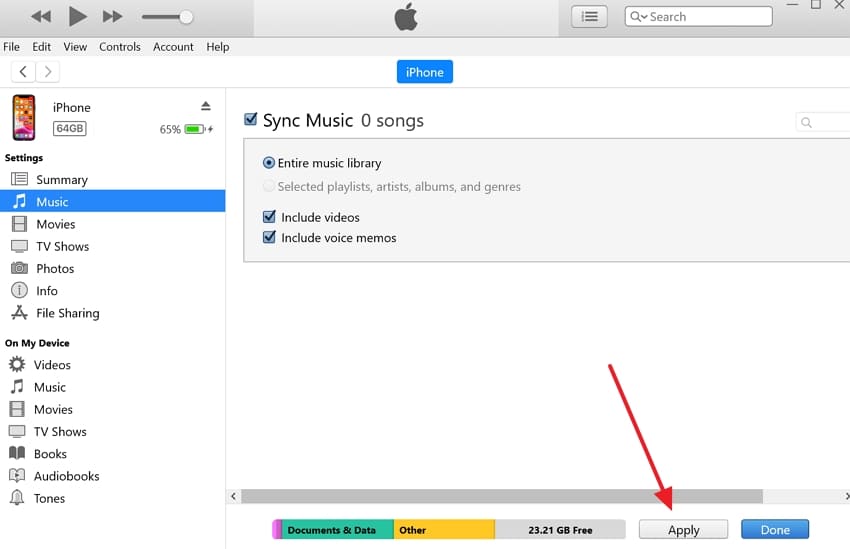Select Music under Settings
Image resolution: width=850 pixels, height=549 pixels.
coord(113,202)
